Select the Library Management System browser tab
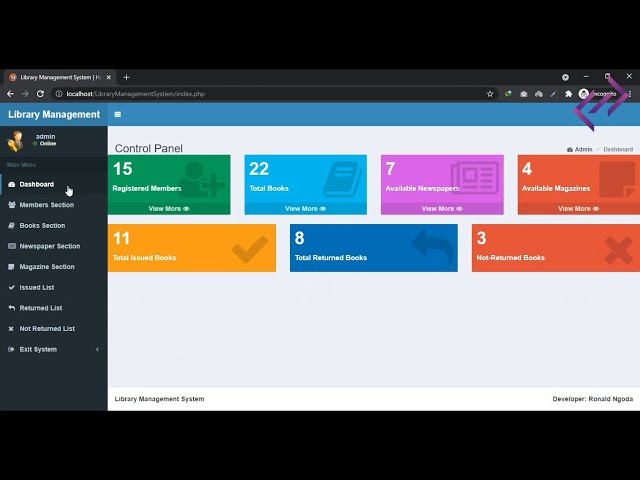Viewport: 640px width, 480px height. tap(60, 77)
